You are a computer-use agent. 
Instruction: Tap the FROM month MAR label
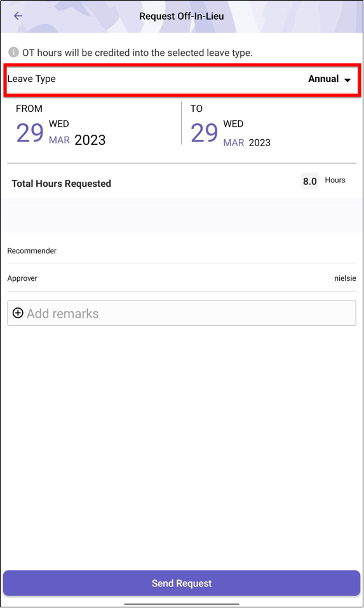(x=59, y=140)
